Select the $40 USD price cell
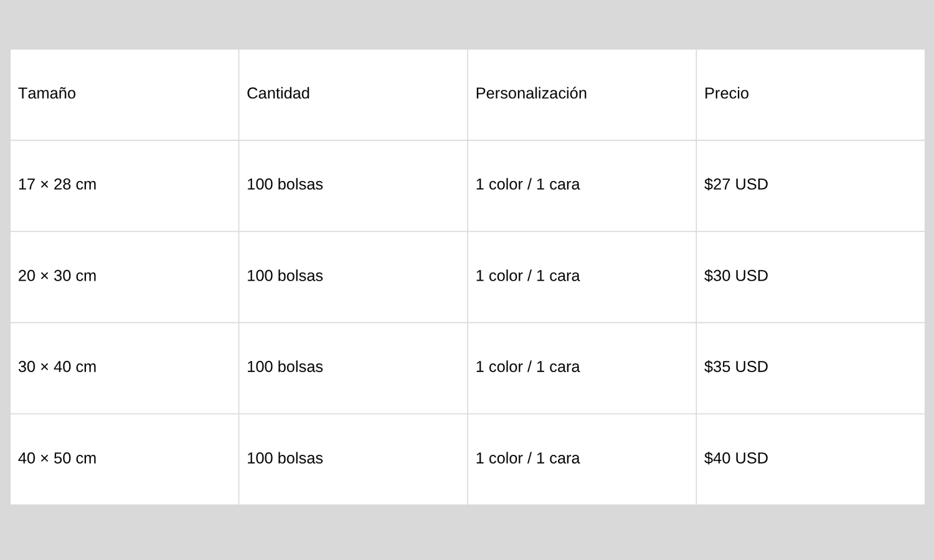Screen dimensions: 934x560 point(810,459)
